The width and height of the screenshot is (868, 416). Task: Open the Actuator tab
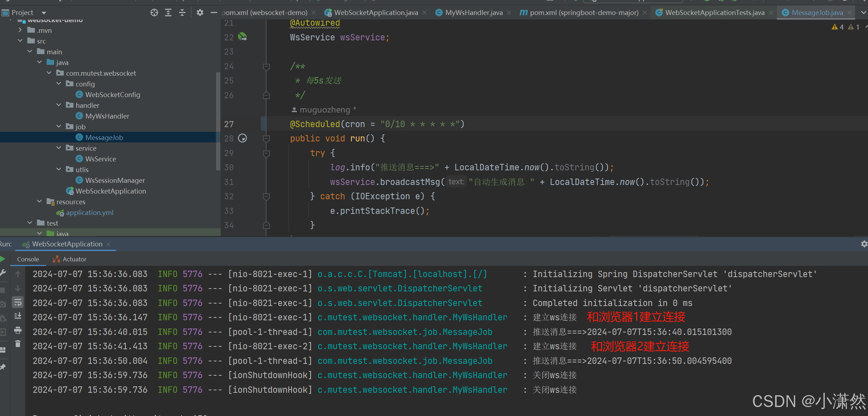point(70,259)
